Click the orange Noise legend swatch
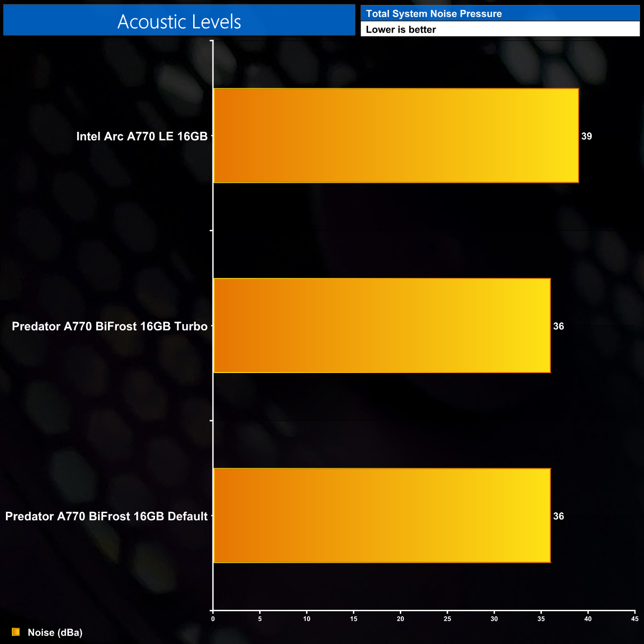This screenshot has height=644, width=644. pyautogui.click(x=16, y=632)
